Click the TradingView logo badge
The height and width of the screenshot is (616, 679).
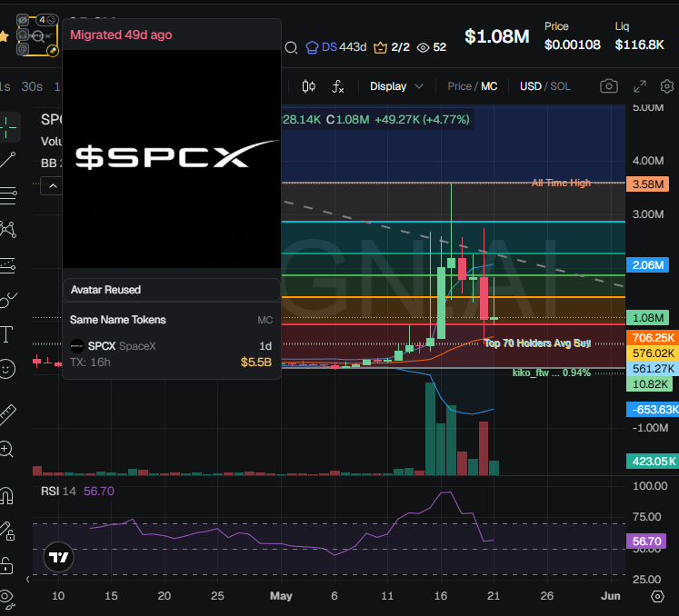(x=58, y=557)
